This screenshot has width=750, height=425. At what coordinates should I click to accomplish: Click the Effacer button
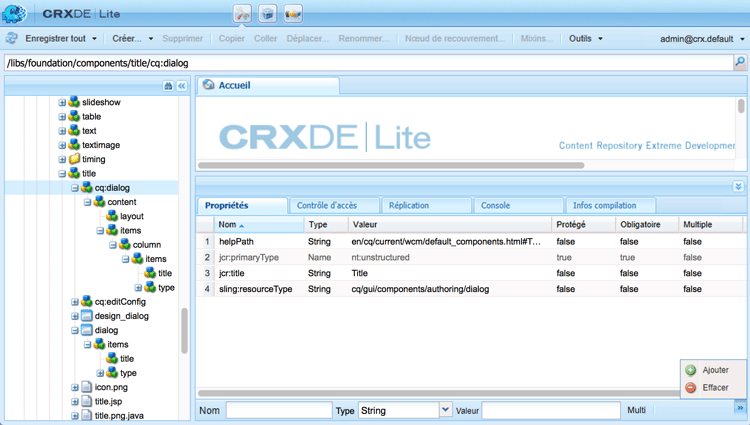[x=713, y=388]
